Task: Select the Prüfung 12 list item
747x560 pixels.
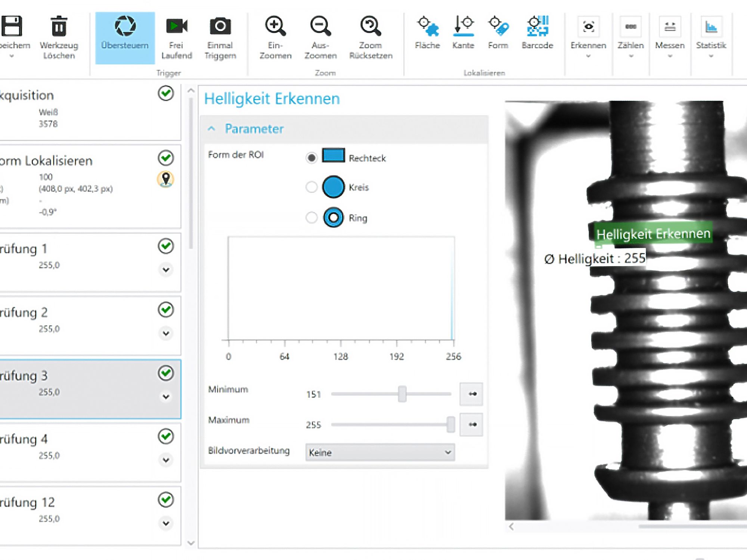Action: [x=90, y=516]
